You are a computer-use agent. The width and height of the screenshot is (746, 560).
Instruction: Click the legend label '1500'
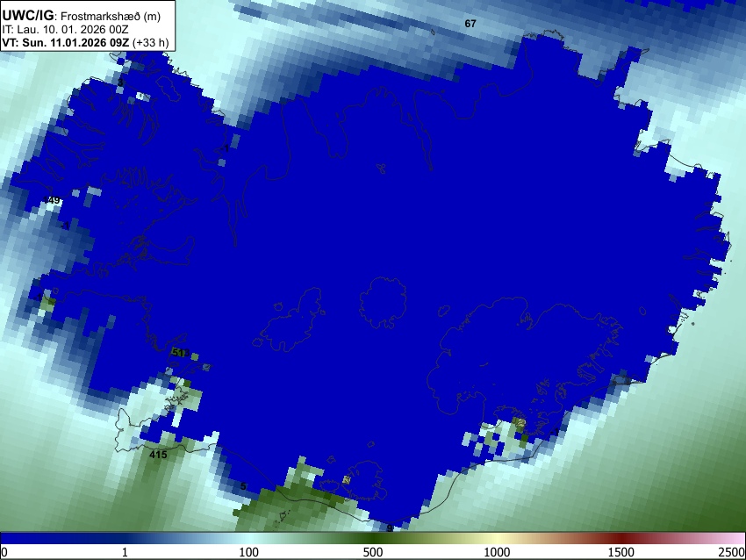pos(621,552)
